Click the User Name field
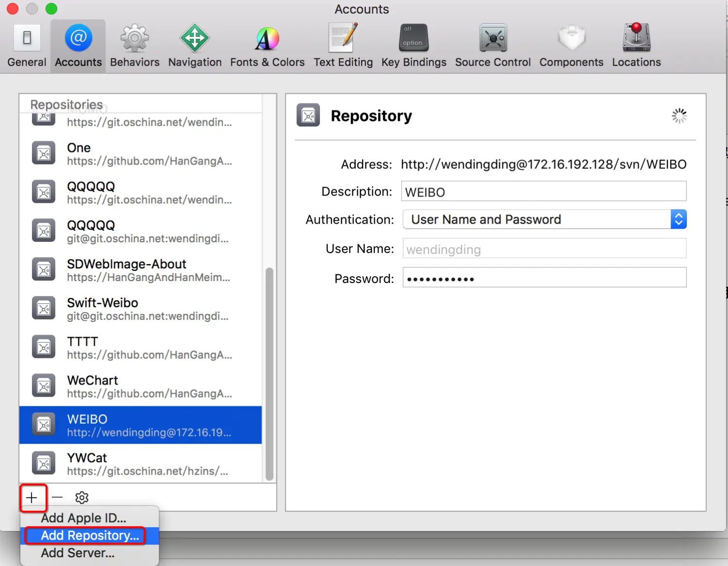Viewport: 728px width, 566px height. tap(545, 249)
